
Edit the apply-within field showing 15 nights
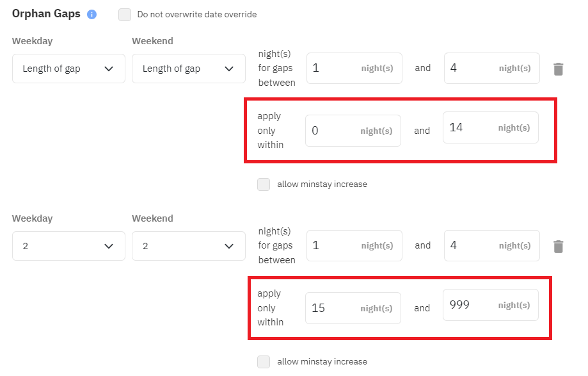coord(331,308)
